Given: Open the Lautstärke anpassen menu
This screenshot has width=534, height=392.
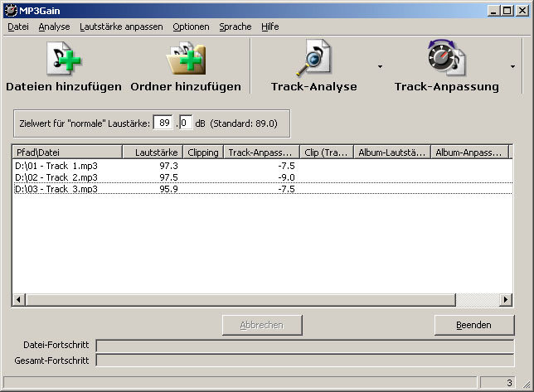Looking at the screenshot, I should [121, 27].
